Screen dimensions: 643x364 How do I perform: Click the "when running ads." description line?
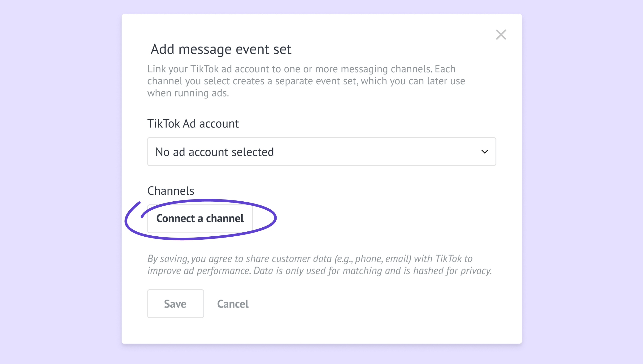click(x=188, y=93)
